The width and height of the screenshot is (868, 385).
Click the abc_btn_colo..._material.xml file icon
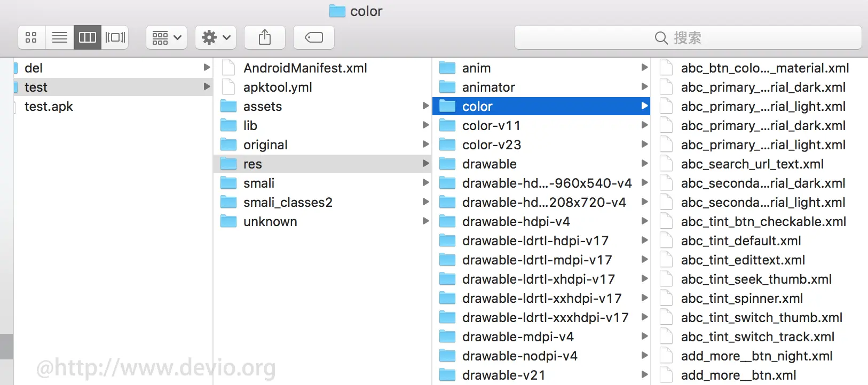pyautogui.click(x=666, y=68)
